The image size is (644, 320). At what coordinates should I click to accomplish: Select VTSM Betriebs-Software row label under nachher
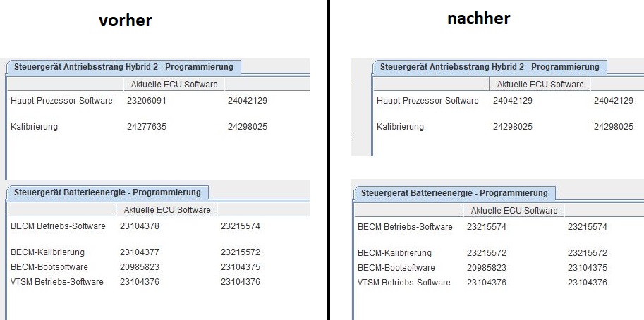[x=403, y=283]
